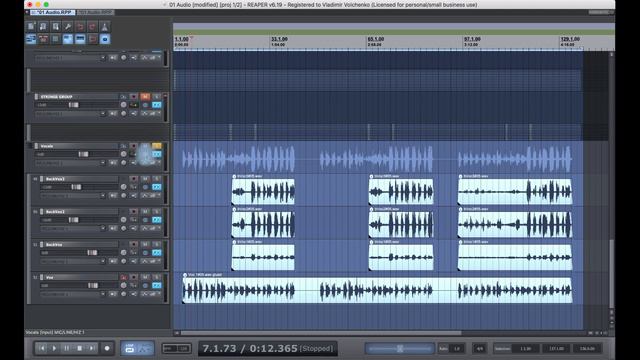Click the 4/4 time signature field
This screenshot has height=360, width=640.
[x=480, y=349]
